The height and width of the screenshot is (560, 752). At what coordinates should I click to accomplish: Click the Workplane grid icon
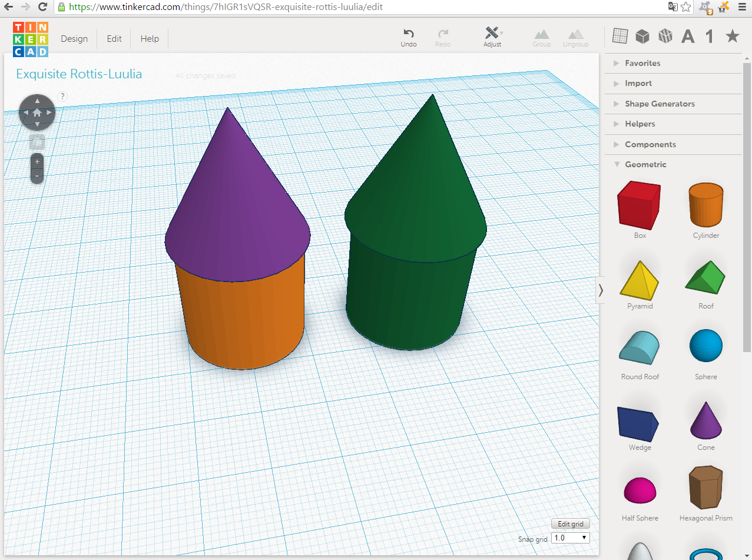click(x=619, y=36)
